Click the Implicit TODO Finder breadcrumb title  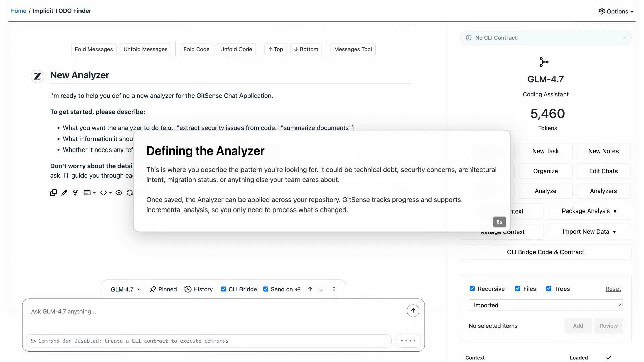62,11
